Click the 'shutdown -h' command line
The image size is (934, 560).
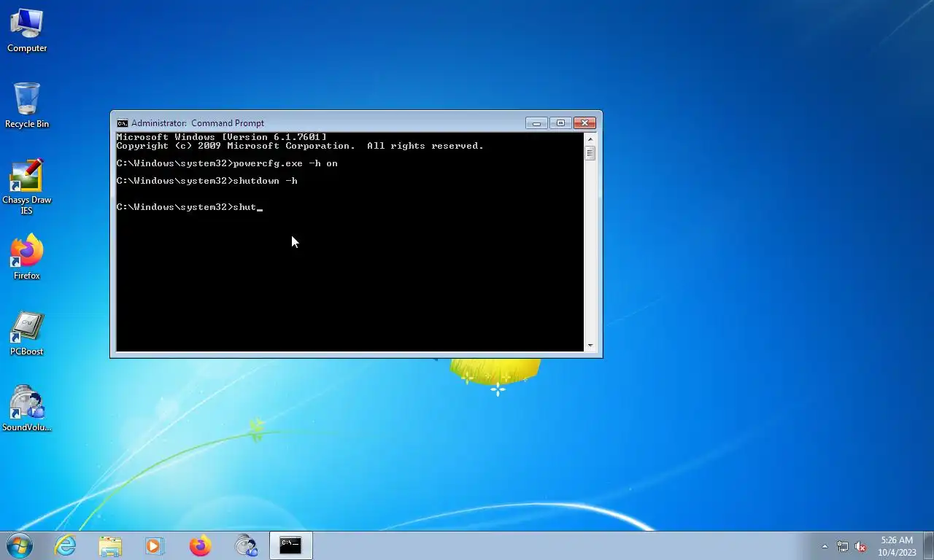207,181
